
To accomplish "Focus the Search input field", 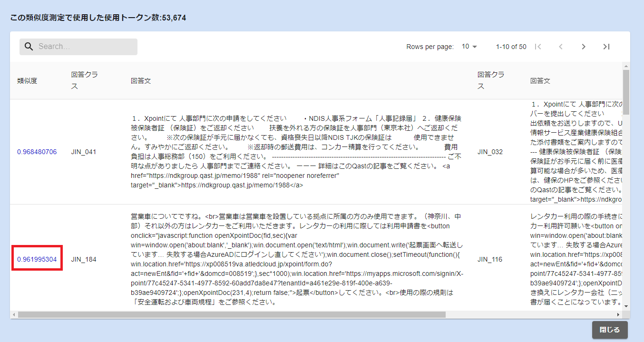I will click(x=86, y=47).
